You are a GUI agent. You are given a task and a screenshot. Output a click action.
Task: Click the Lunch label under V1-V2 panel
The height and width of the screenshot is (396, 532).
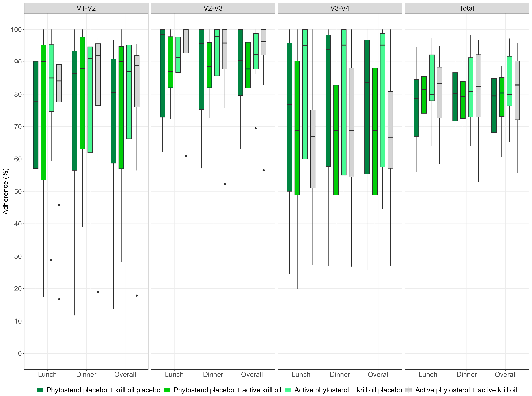(47, 375)
